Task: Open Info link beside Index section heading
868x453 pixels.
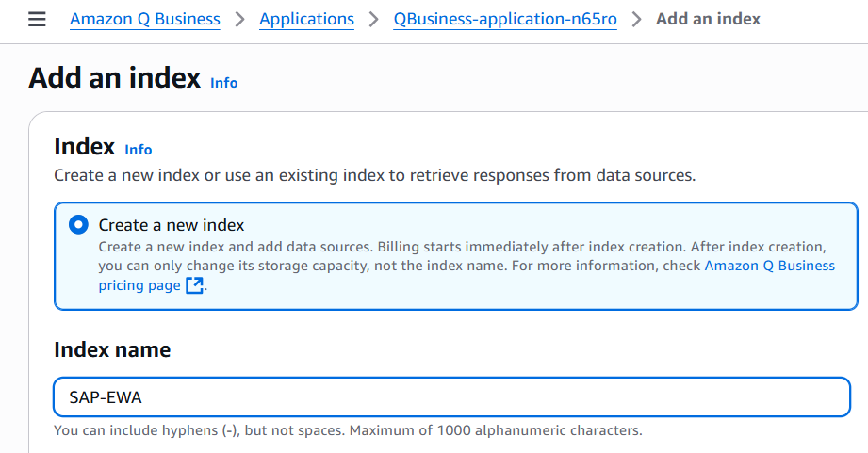Action: pos(138,150)
